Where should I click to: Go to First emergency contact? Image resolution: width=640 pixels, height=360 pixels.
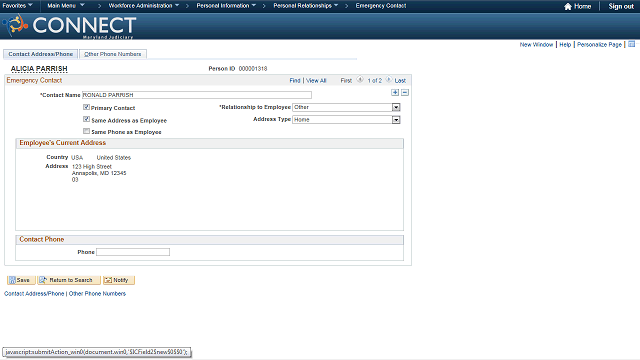coord(346,80)
